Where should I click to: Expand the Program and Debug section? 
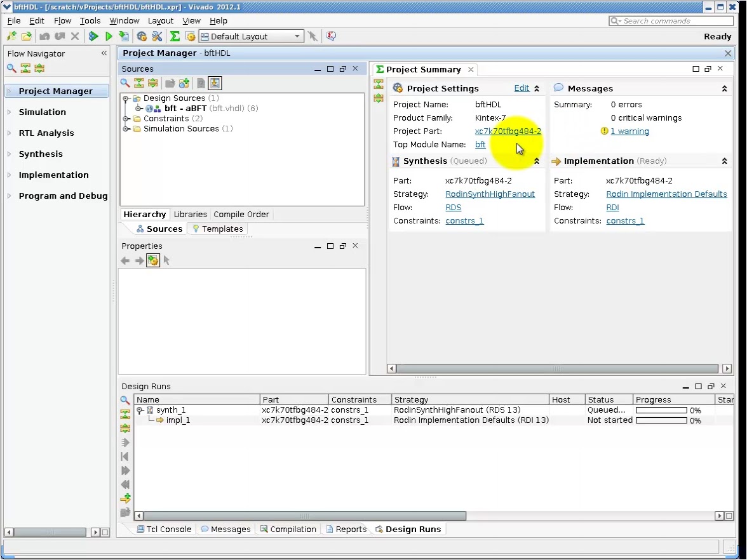(x=9, y=196)
